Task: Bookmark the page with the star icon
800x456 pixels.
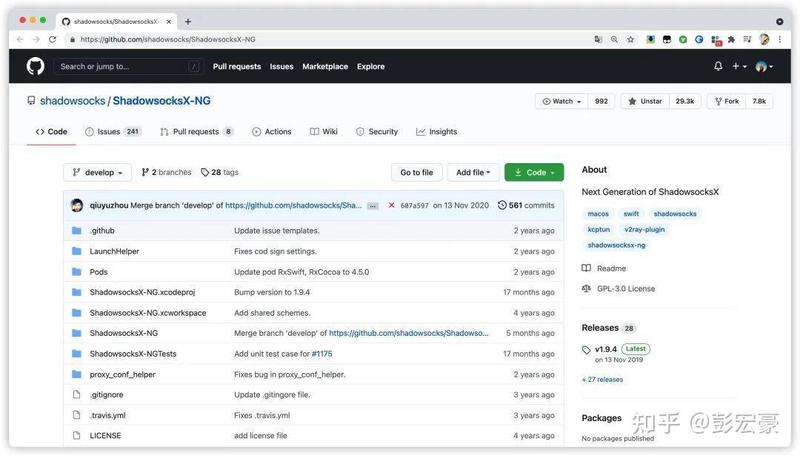Action: coord(631,39)
